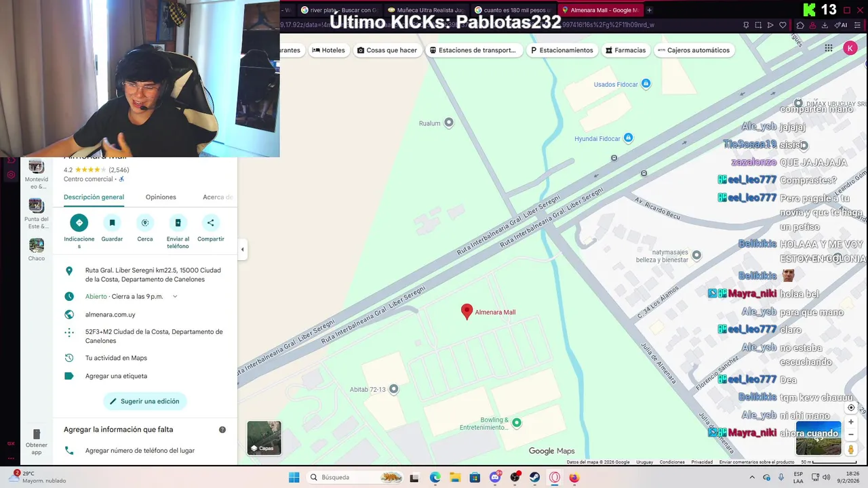Open Microsoft Edge in taskbar
Viewport: 868px width, 488px height.
point(435,477)
